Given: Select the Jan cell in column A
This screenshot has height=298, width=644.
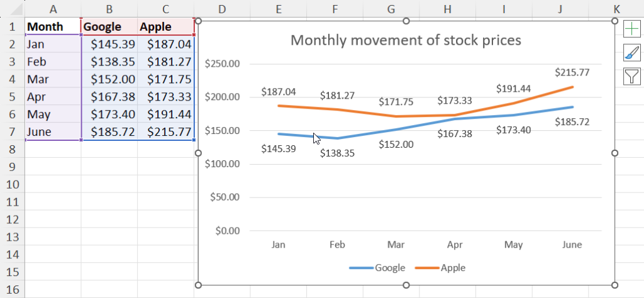Looking at the screenshot, I should coord(53,44).
